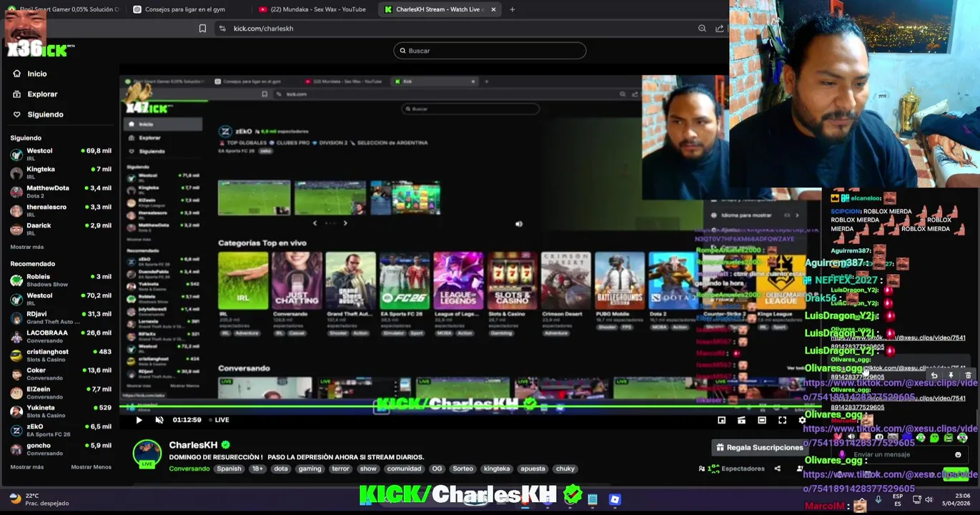Play the paused stream
The height and width of the screenshot is (515, 980).
click(139, 420)
